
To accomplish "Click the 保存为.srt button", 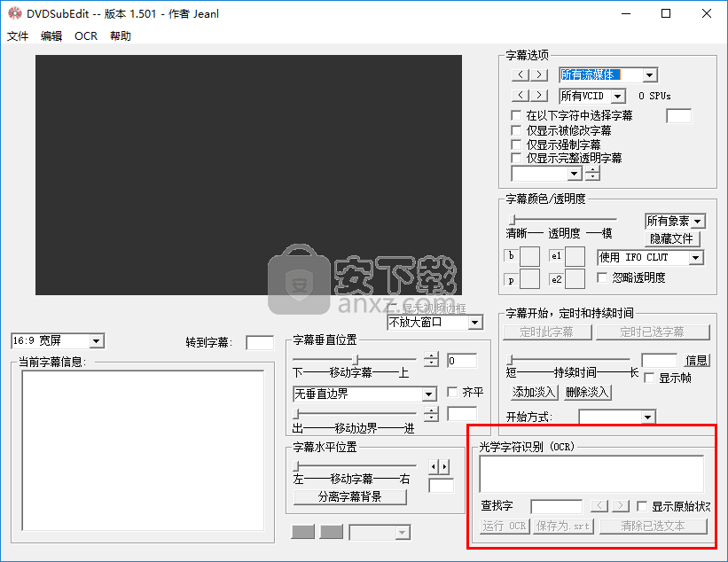I will click(563, 527).
